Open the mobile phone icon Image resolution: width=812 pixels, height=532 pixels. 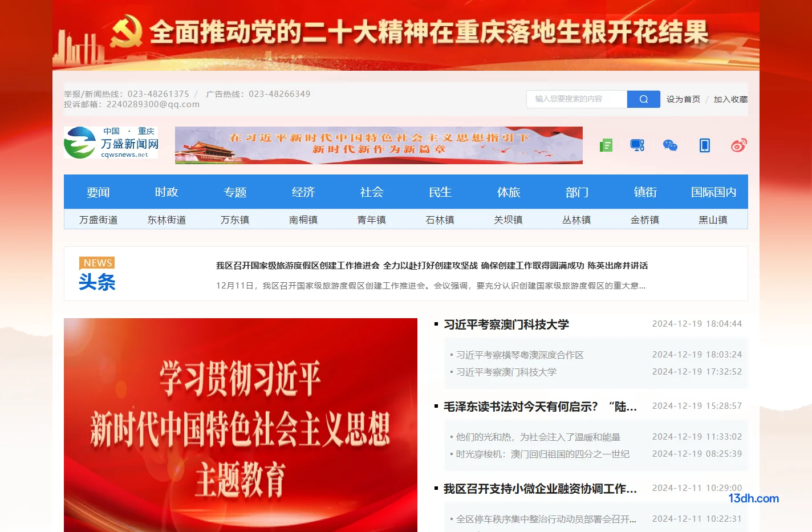(x=705, y=145)
